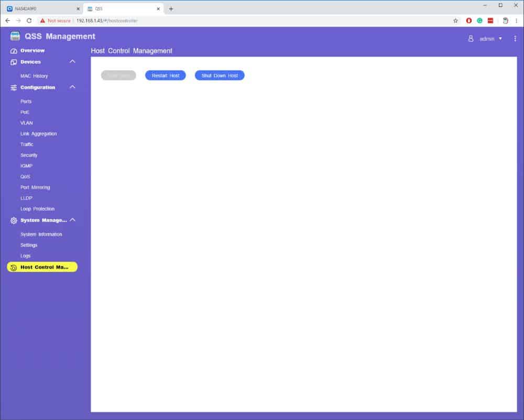This screenshot has width=524, height=420.
Task: Collapse the System Management section
Action: point(72,220)
